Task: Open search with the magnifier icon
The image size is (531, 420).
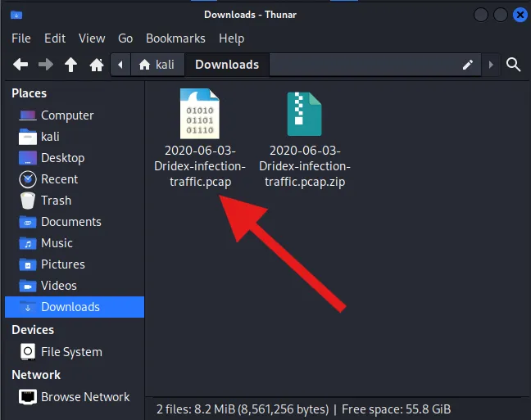Action: 514,65
